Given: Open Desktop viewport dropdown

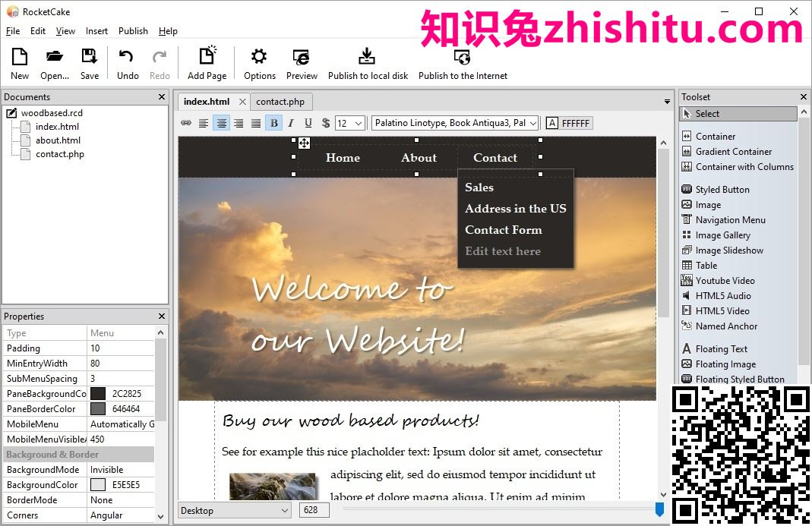Looking at the screenshot, I should click(x=234, y=511).
